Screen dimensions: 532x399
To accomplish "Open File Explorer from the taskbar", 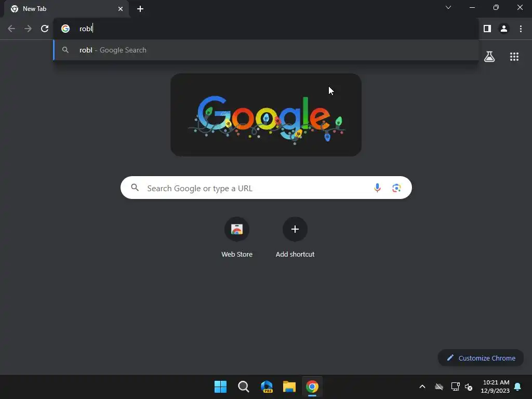I will (x=289, y=387).
